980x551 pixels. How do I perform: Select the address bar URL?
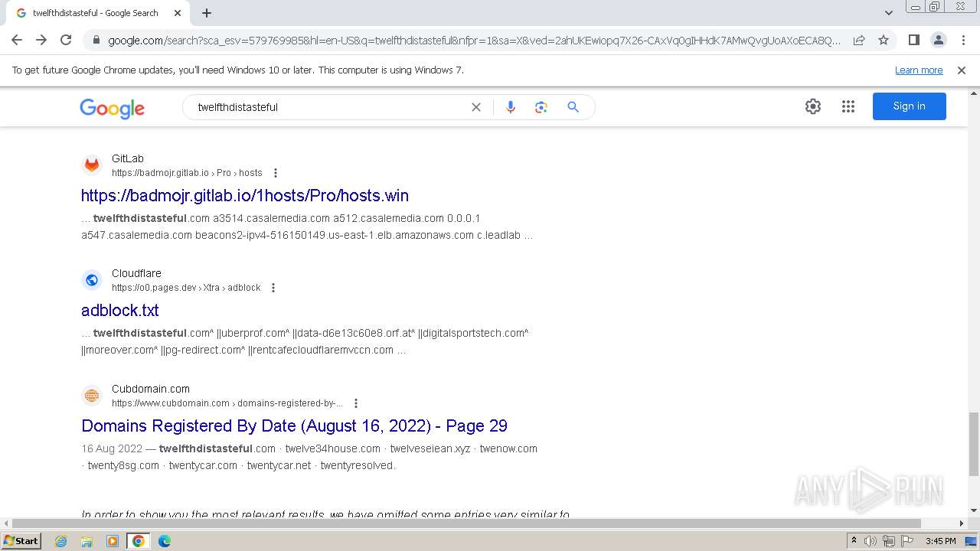(474, 41)
